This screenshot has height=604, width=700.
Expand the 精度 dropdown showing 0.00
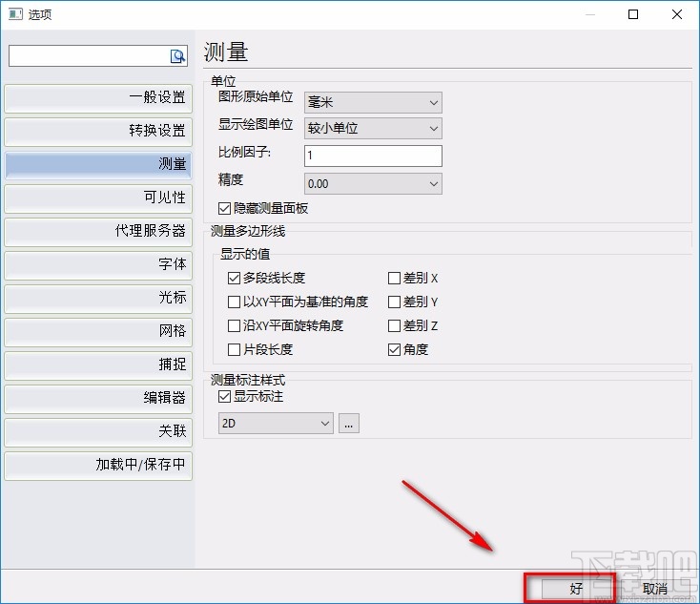[373, 183]
